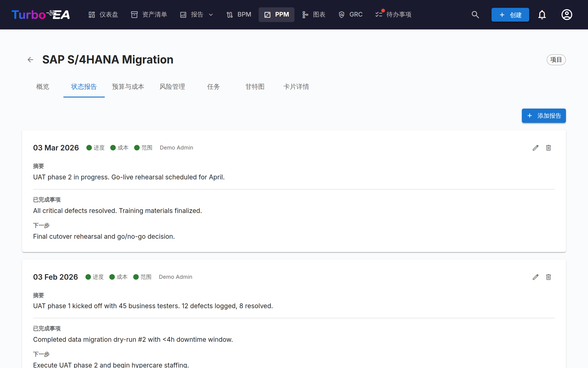Delete the 03 Feb 2026 report
Screen dimensions: 588x368
click(x=548, y=277)
